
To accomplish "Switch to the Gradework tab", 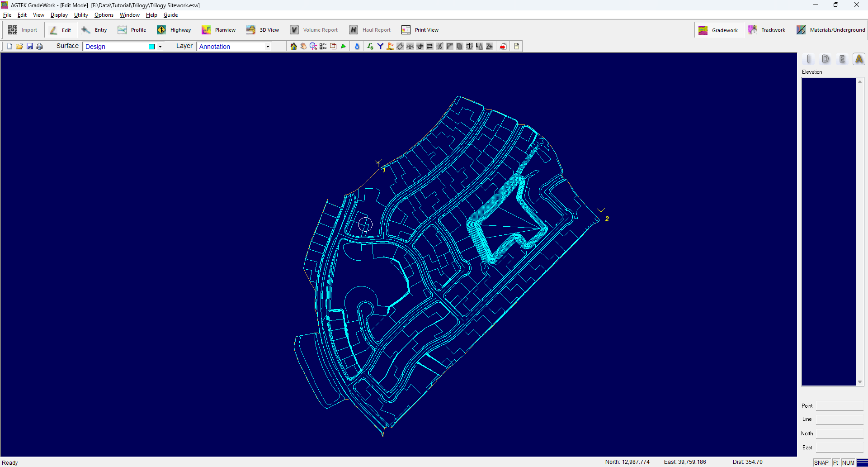I will [x=719, y=30].
